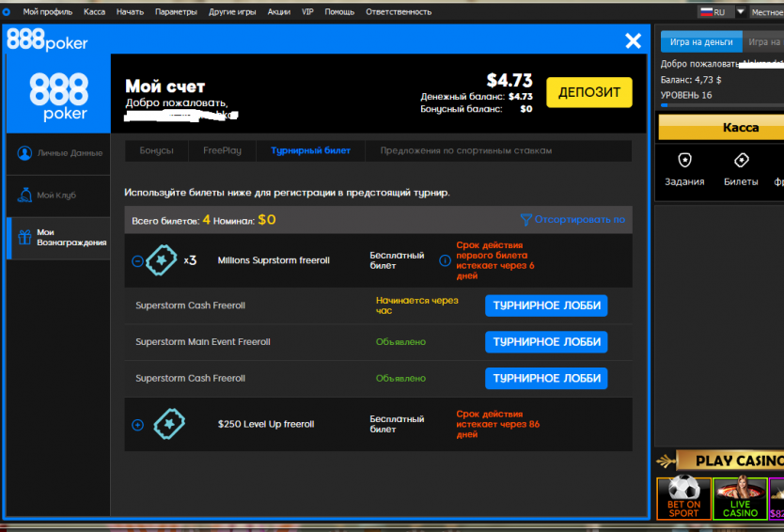Click the large 888 poker sidebar logo
Screen dimensions: 784x532
pyautogui.click(x=58, y=96)
